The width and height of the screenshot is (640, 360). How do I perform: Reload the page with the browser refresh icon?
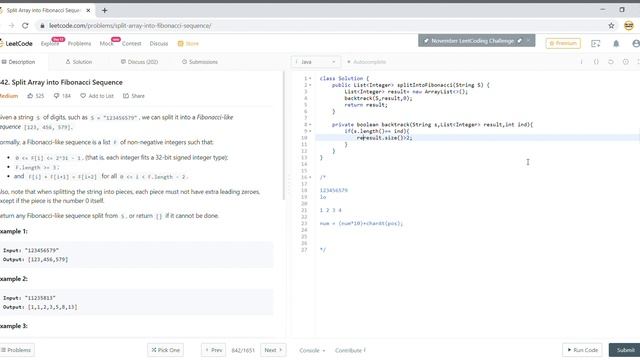tap(25, 26)
